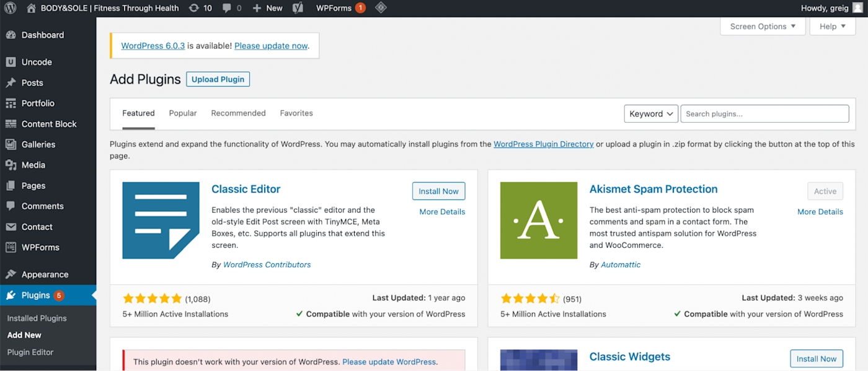Open the Keyword search type dropdown
Screen dimensions: 868x371
651,114
